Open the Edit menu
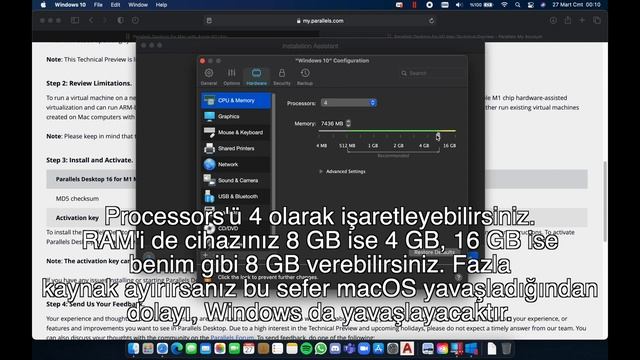This screenshot has height=360, width=640. tap(116, 5)
